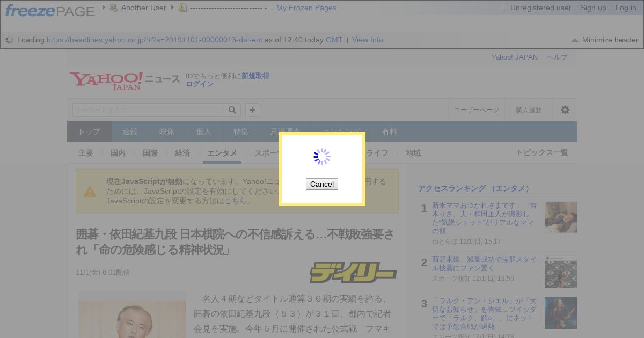Click the こちら link in JavaScript notice
Screen dimensions: 644x338
(x=236, y=201)
